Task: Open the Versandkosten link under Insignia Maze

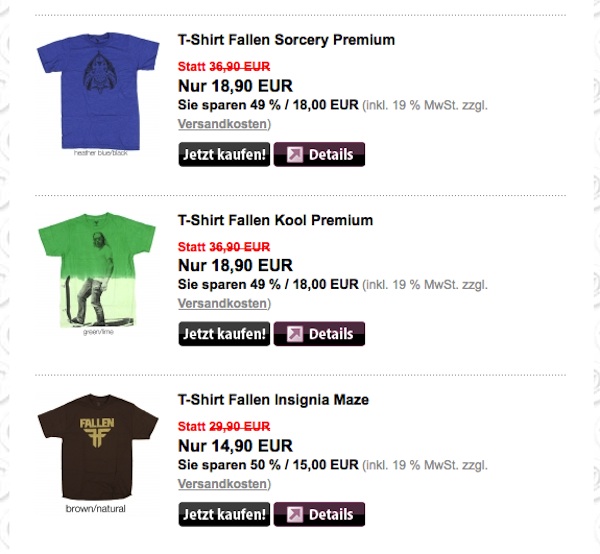Action: [223, 484]
